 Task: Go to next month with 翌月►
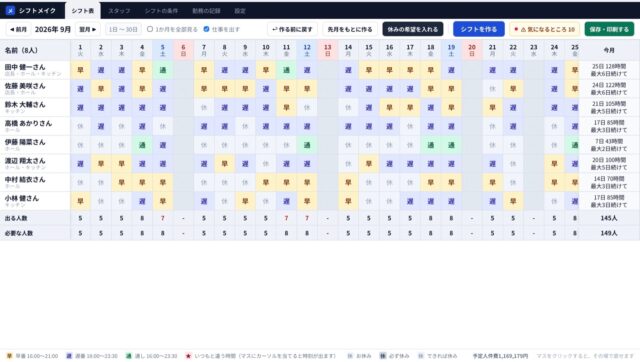88,29
